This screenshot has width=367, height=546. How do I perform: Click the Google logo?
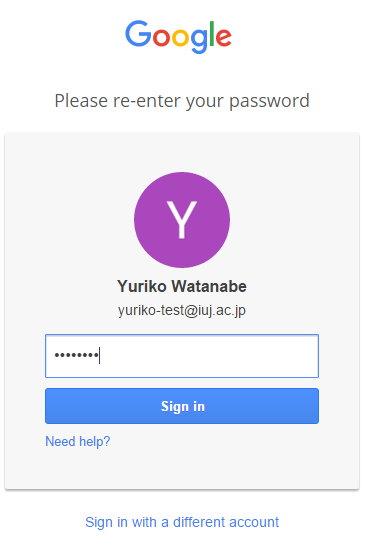coord(178,37)
